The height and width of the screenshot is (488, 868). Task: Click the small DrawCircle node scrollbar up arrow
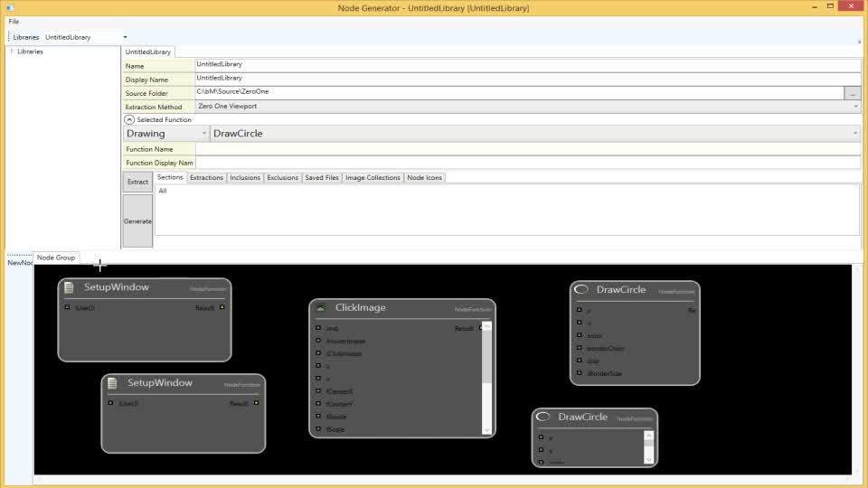[x=649, y=436]
